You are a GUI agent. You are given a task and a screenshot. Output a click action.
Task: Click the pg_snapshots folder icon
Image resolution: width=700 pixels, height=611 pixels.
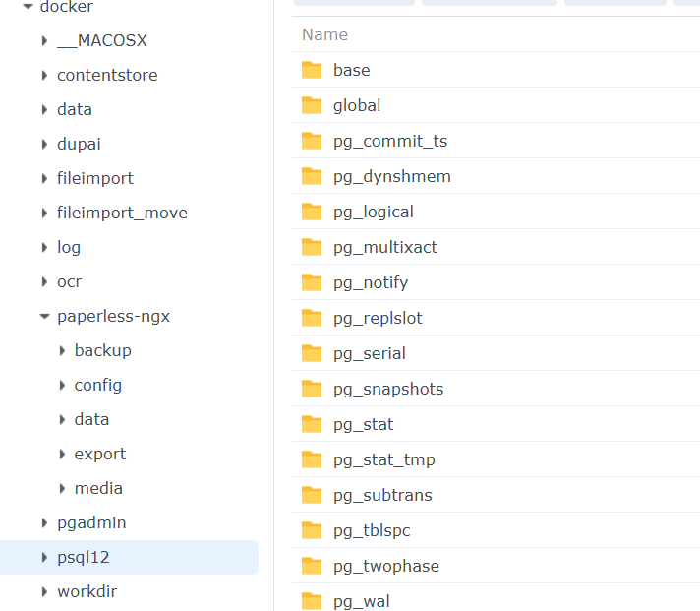pyautogui.click(x=311, y=389)
